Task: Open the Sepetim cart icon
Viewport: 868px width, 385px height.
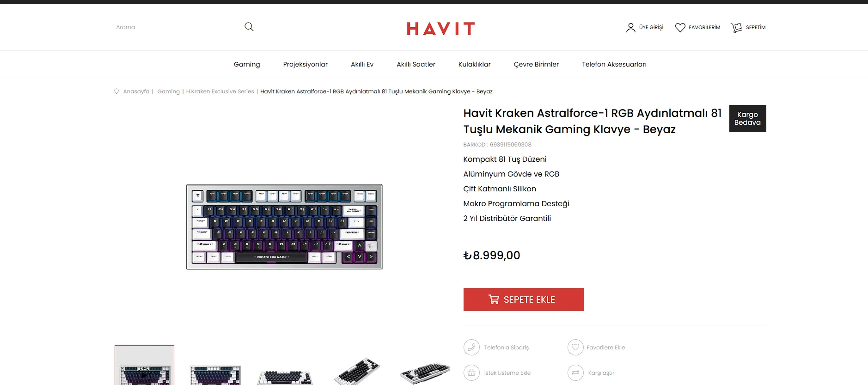Action: [x=736, y=28]
